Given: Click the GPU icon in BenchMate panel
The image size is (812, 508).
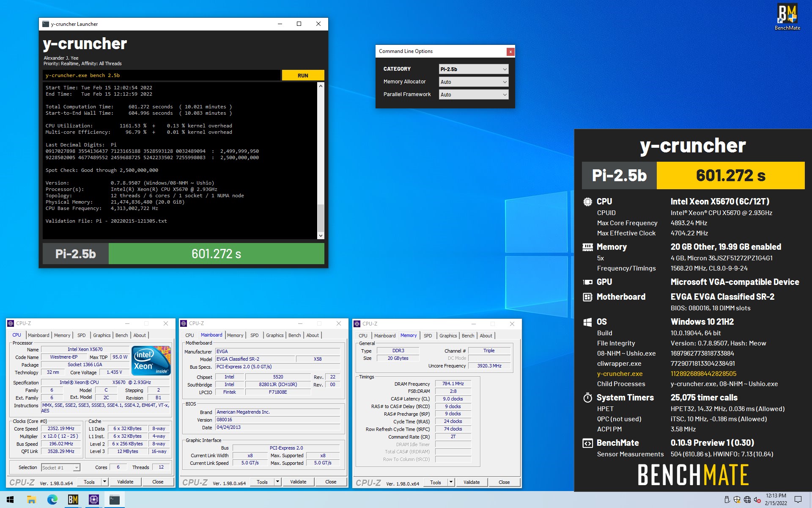Looking at the screenshot, I should pyautogui.click(x=587, y=282).
